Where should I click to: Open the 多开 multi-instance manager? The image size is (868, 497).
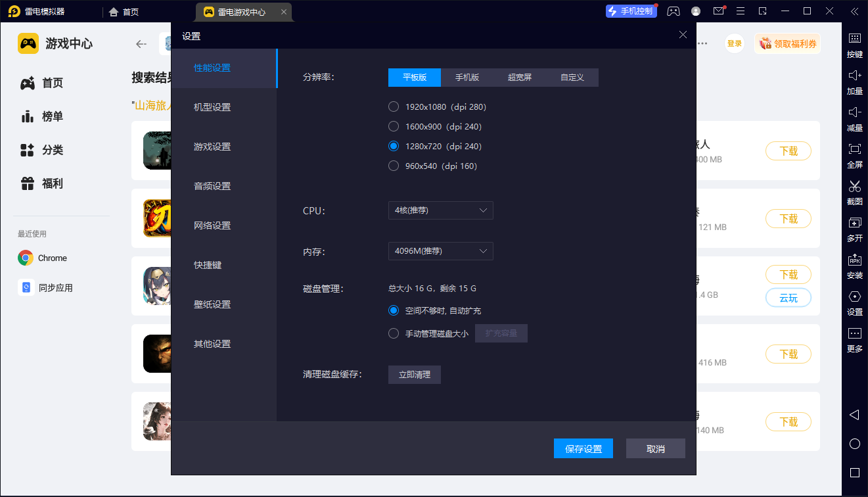[854, 228]
